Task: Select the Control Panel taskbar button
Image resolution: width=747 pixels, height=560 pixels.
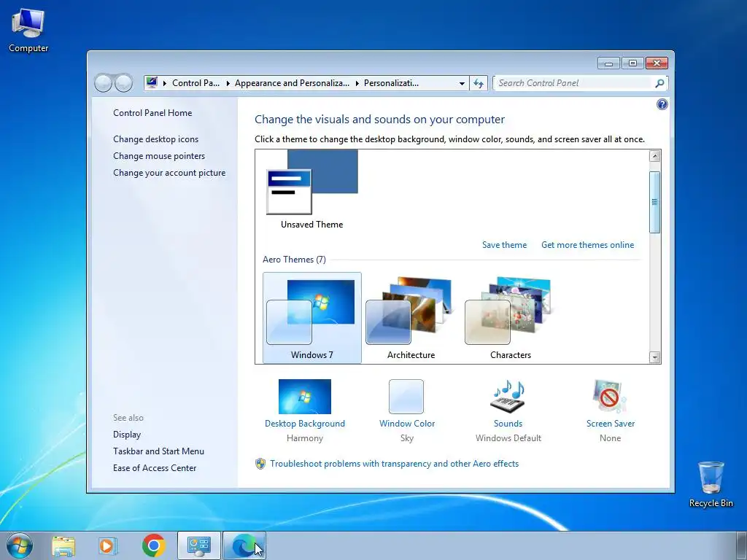Action: tap(199, 545)
